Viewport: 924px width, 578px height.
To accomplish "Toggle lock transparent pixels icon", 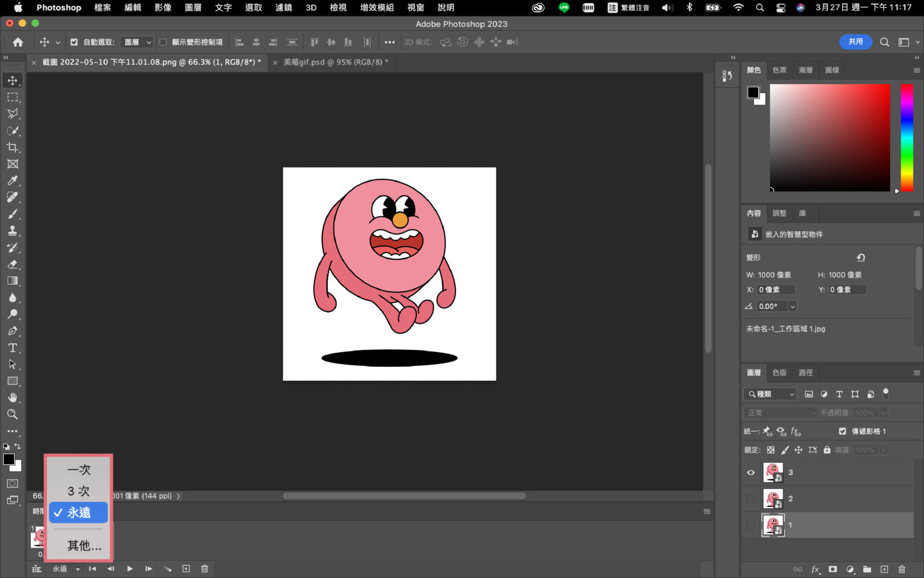I will tap(771, 450).
